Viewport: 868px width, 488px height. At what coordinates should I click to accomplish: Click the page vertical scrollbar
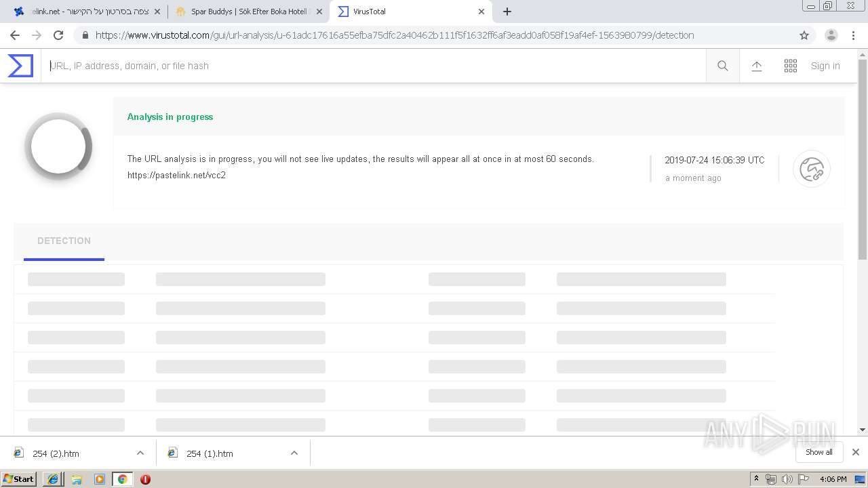point(863,159)
